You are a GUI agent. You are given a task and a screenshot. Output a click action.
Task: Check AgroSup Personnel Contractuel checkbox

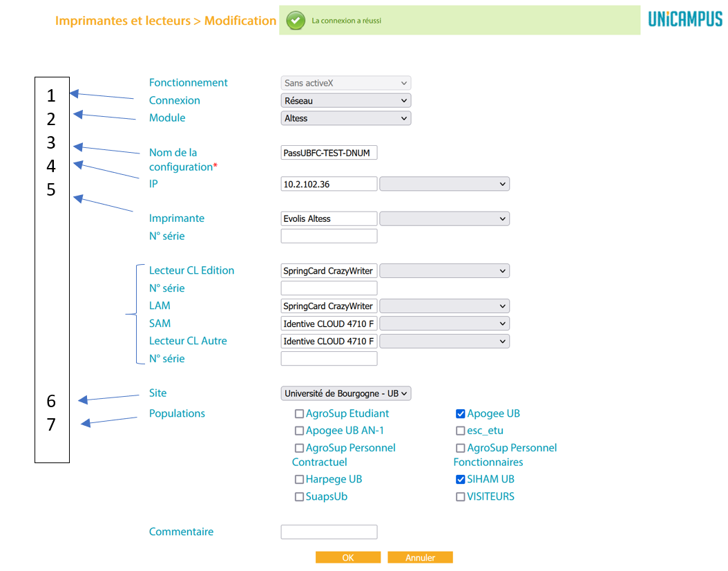click(x=300, y=448)
